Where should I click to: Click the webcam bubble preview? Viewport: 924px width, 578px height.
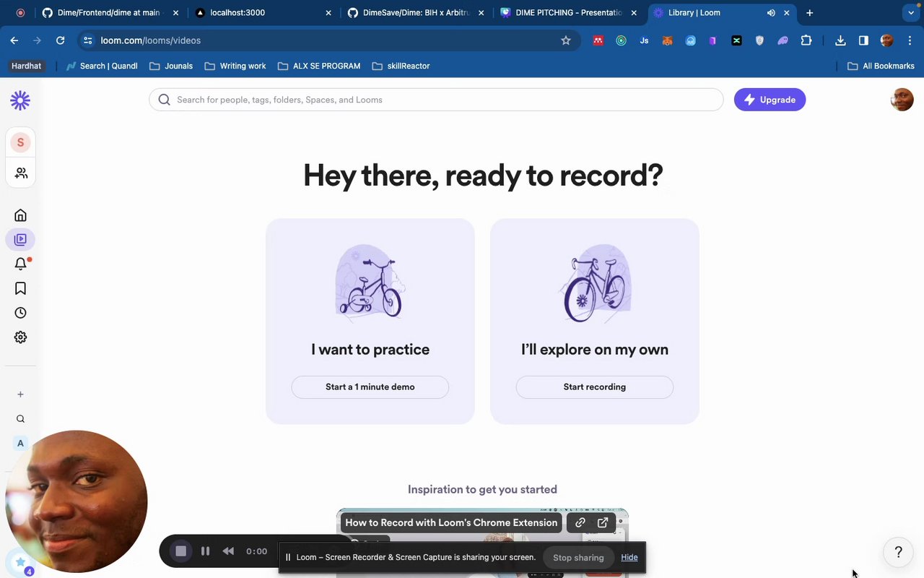[x=77, y=501]
